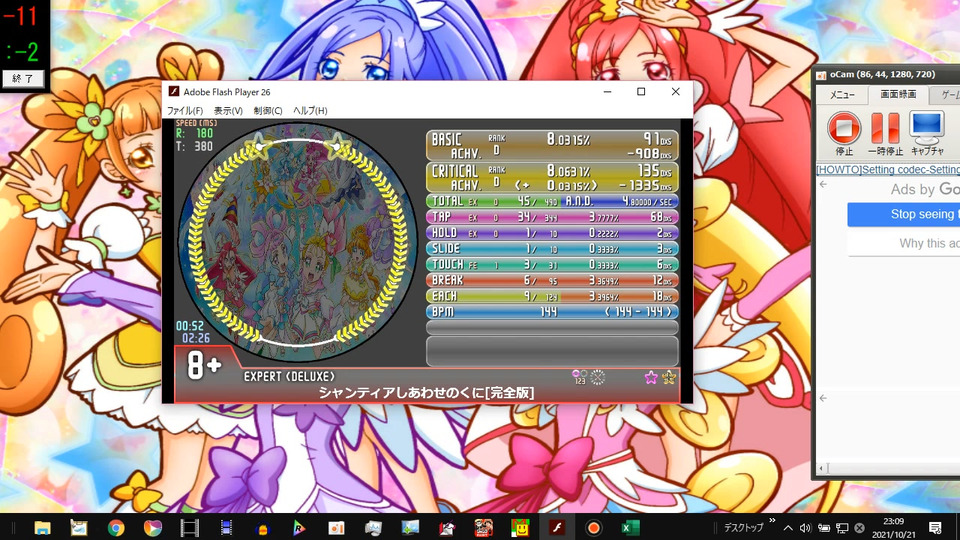The width and height of the screenshot is (960, 540).
Task: Switch to the oCam メニュー tab
Action: [842, 94]
